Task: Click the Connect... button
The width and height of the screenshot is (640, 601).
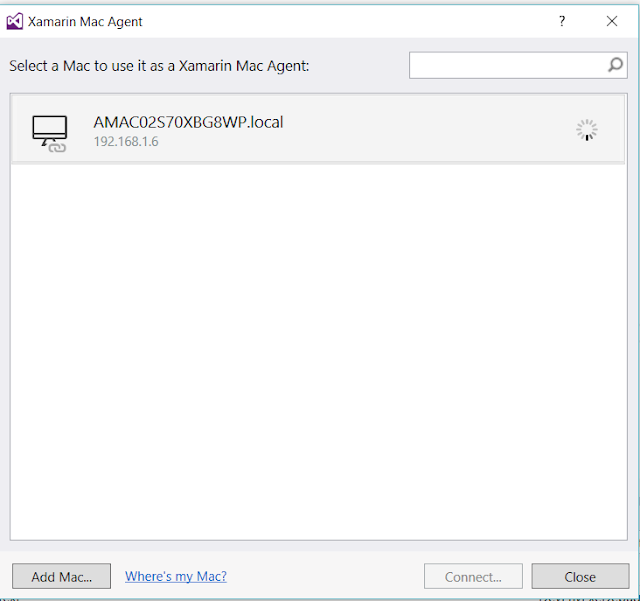Action: [473, 577]
